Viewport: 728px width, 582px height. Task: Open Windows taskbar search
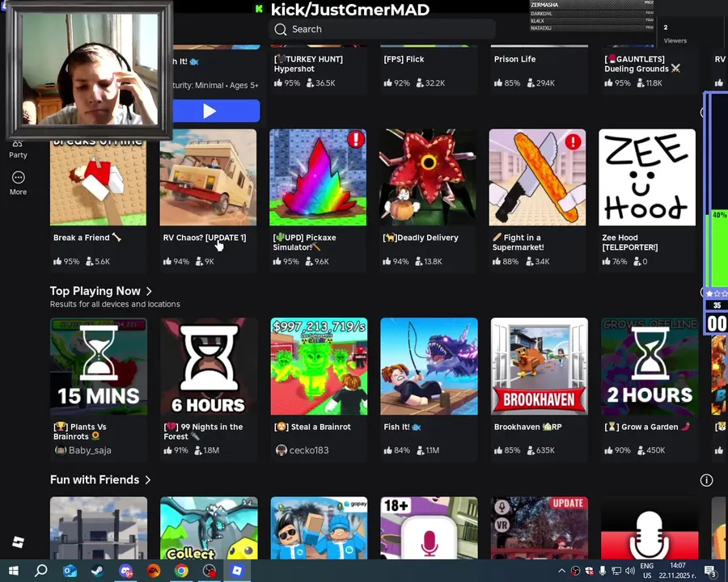point(41,571)
